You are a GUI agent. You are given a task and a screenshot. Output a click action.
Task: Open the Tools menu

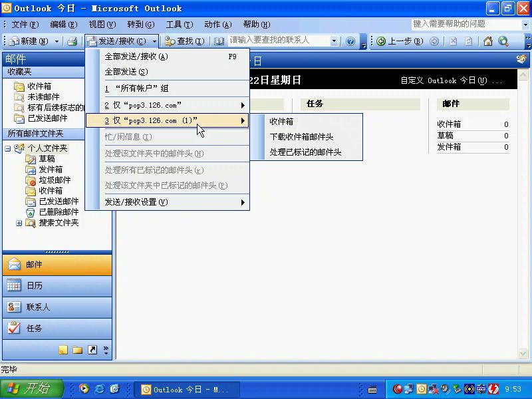coord(180,25)
